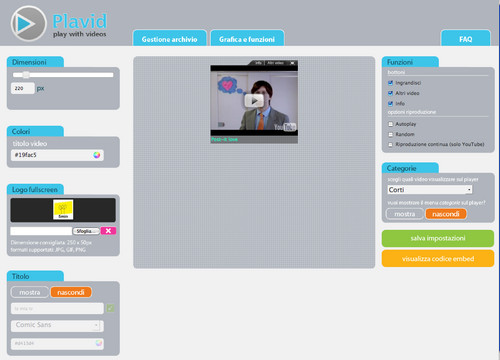Open the Comic Sans font dropdown
This screenshot has width=500, height=360.
click(x=57, y=325)
